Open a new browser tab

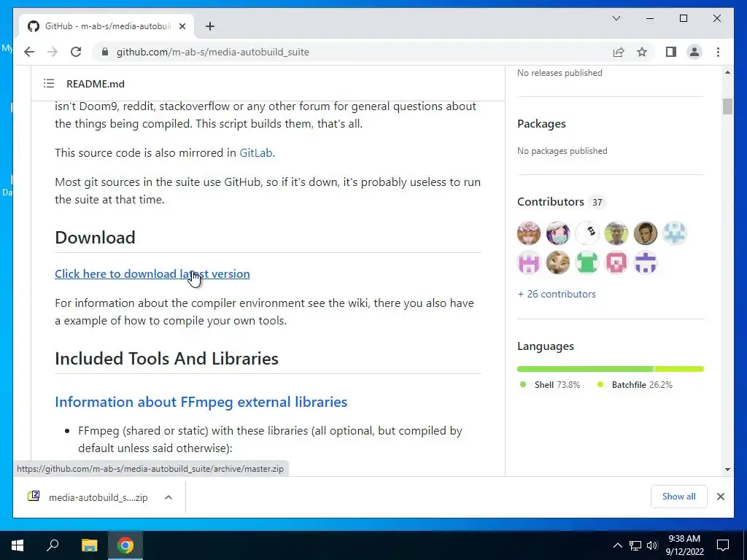click(x=209, y=26)
